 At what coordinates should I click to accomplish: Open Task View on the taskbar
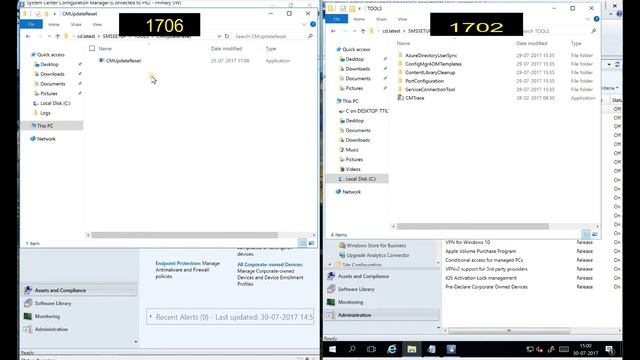[371, 349]
